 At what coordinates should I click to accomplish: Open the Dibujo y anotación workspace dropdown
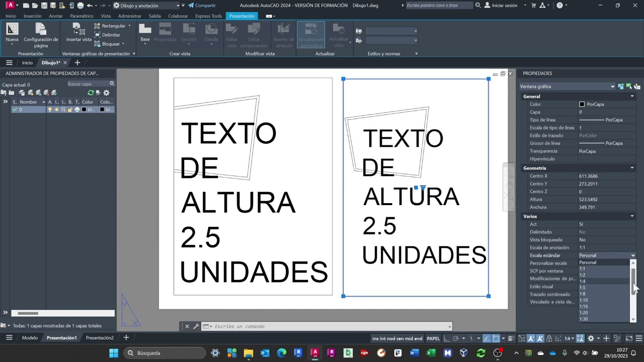tap(146, 6)
